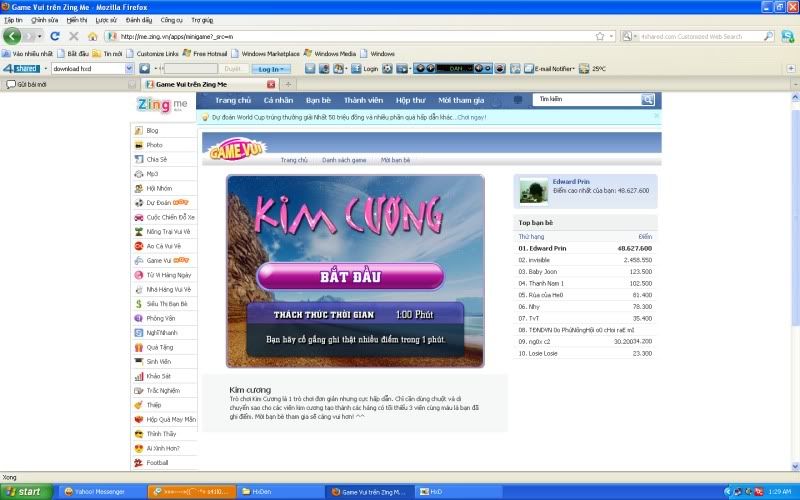
Task: Open Free Hotmail bookmark
Action: 205,54
